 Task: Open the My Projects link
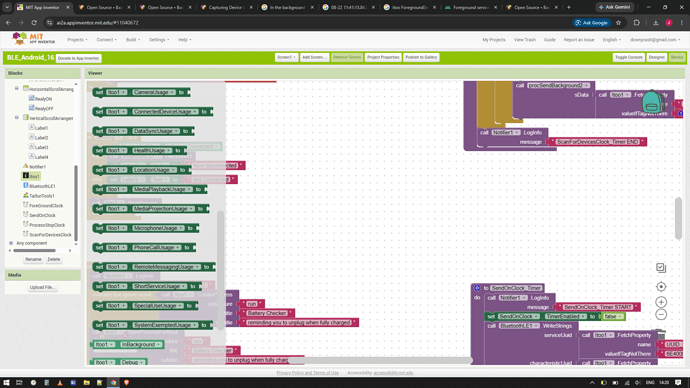coord(494,40)
